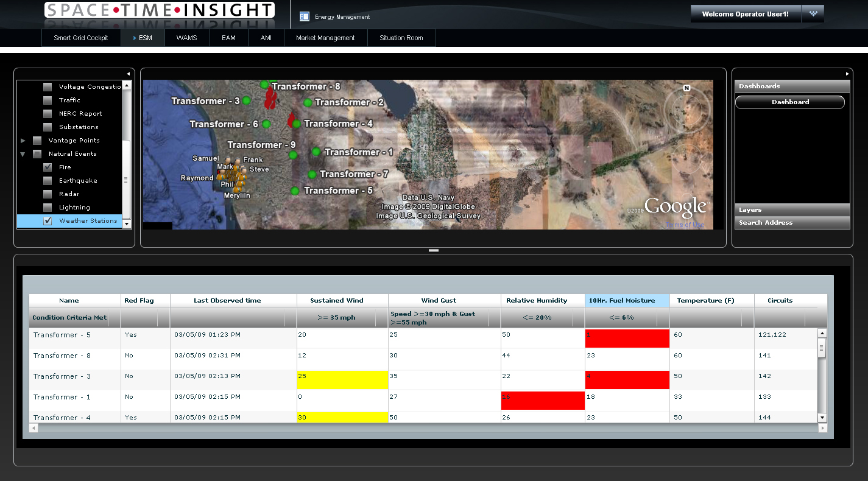Collapse the left layers panel arrow
The height and width of the screenshot is (481, 868).
click(x=128, y=74)
